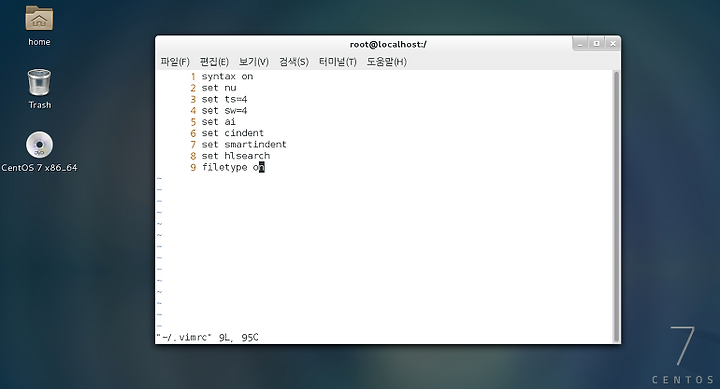Open the 파일(F) menu
Screen dimensions: 720x389
coord(175,62)
